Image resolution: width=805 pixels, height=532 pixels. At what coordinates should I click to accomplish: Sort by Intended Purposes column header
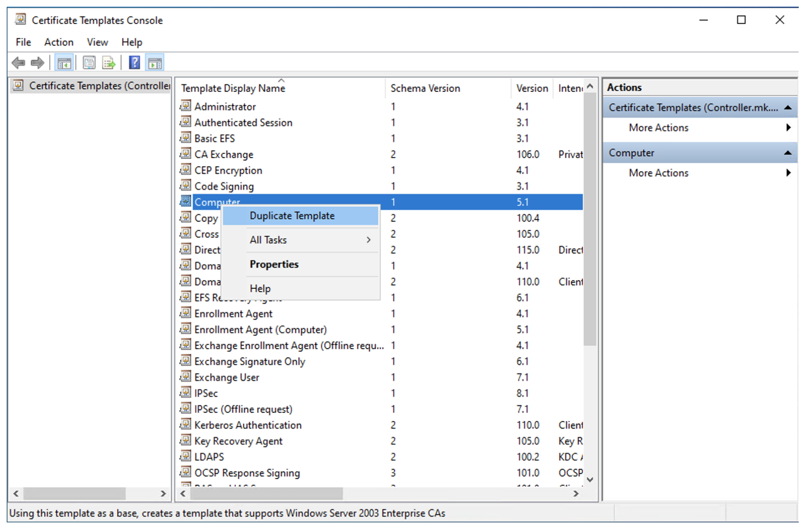pos(569,88)
